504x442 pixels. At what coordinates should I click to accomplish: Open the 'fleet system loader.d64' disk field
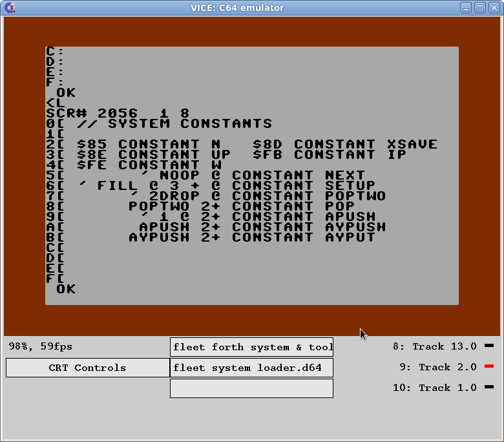pyautogui.click(x=251, y=368)
